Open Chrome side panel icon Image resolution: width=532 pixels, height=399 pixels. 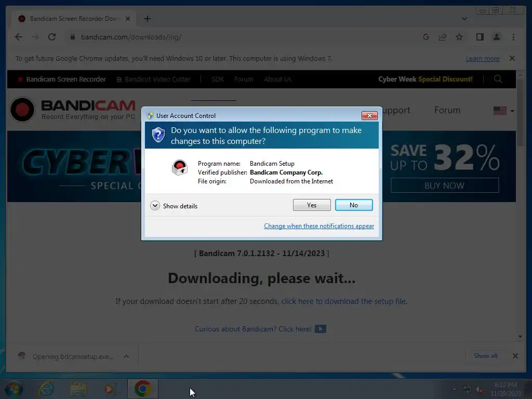(480, 37)
